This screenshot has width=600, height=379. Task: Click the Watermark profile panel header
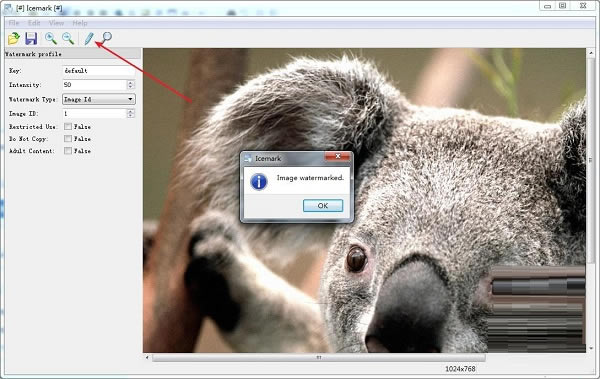[73, 54]
